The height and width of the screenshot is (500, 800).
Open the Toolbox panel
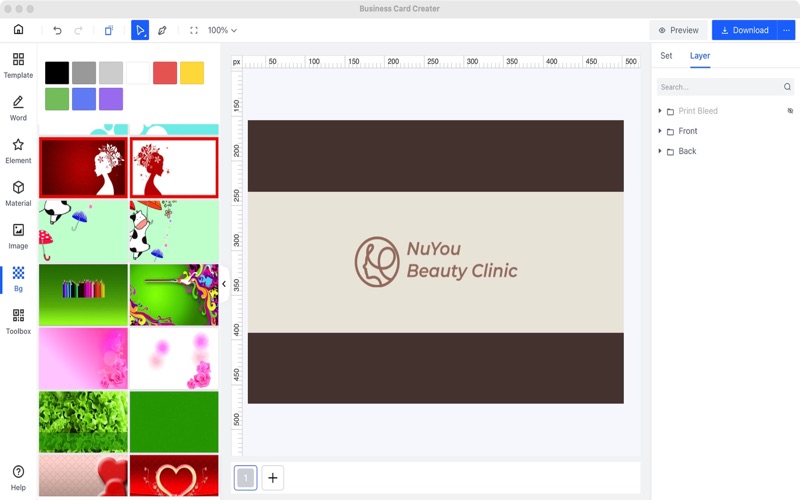(18, 321)
